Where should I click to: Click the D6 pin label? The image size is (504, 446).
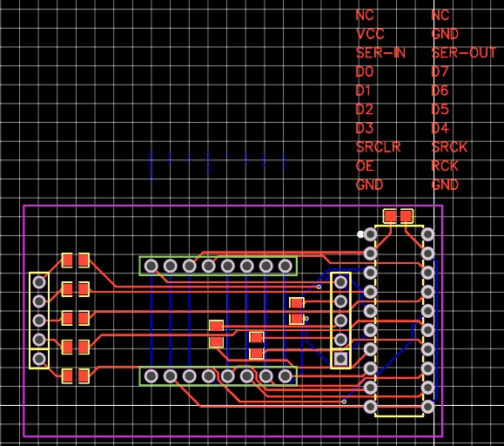(x=440, y=91)
